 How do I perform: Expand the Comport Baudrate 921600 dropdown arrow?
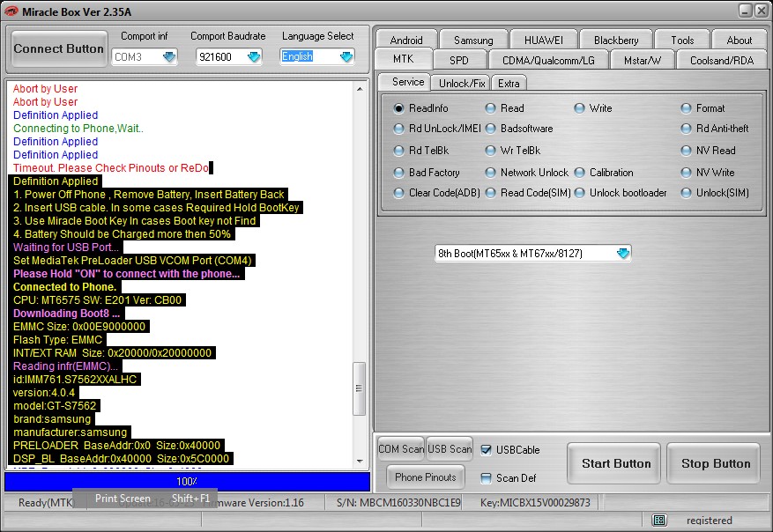pyautogui.click(x=254, y=56)
